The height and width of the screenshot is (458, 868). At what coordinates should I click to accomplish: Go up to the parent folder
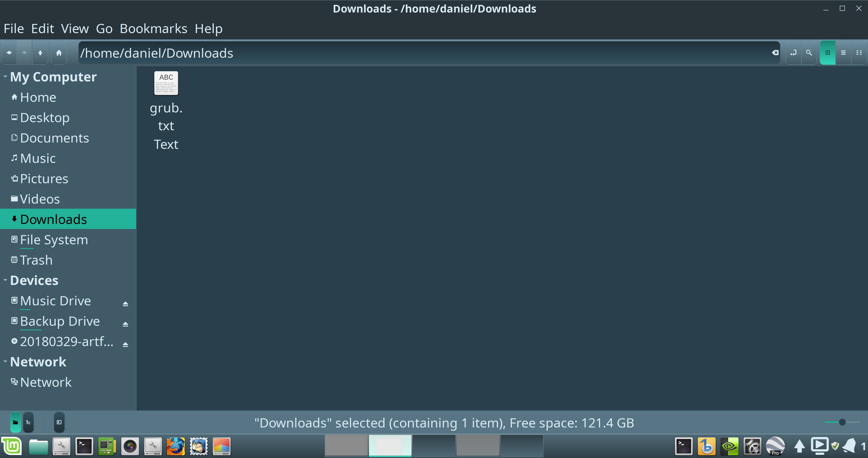[40, 53]
